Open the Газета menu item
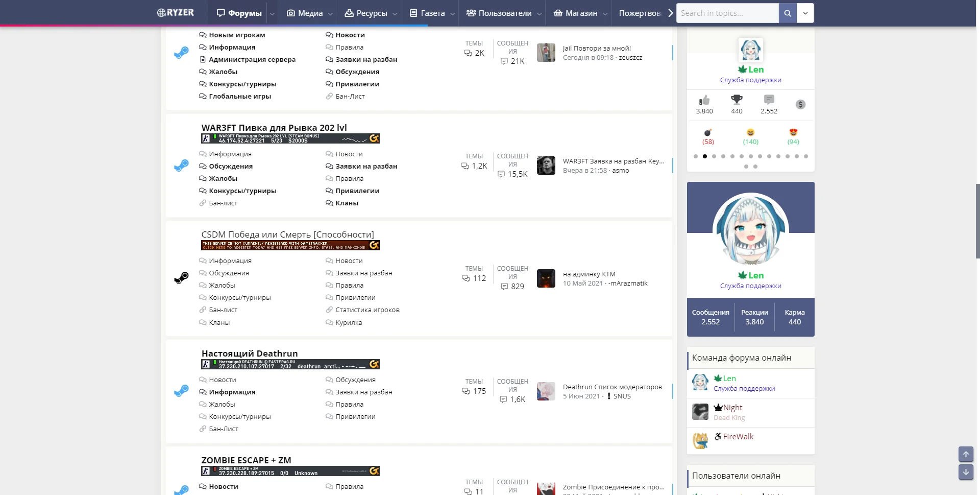 click(x=427, y=13)
